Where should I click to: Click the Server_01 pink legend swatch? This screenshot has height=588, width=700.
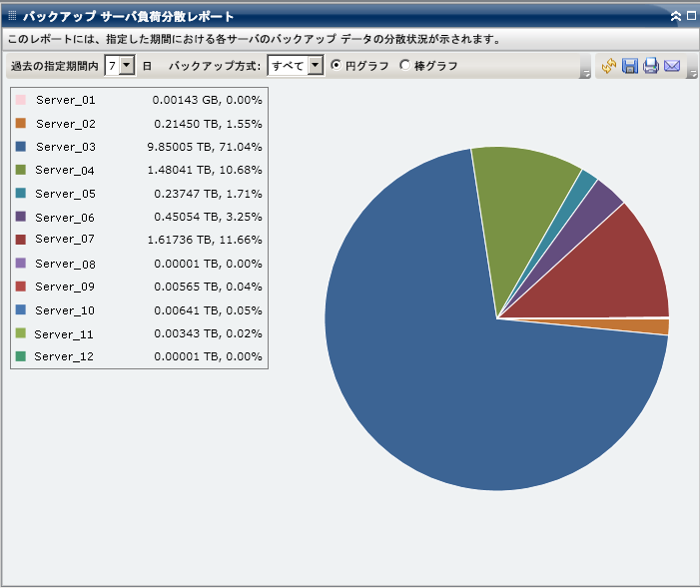click(21, 100)
